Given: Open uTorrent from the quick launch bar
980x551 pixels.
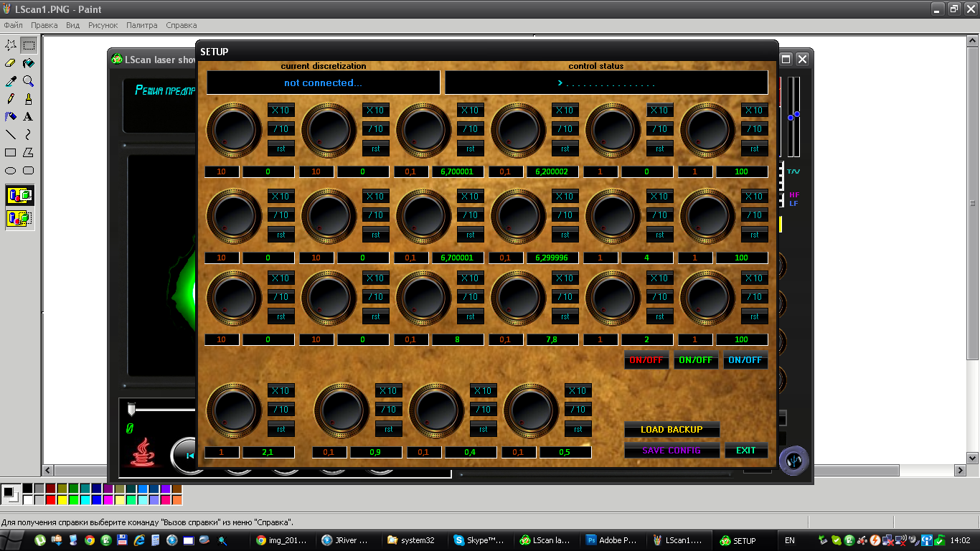Looking at the screenshot, I should click(x=41, y=540).
